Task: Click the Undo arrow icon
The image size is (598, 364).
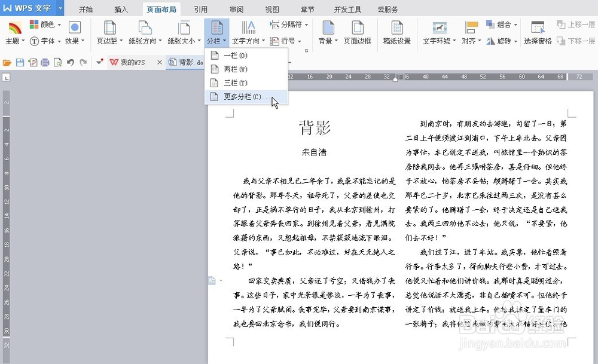Action: 71,62
